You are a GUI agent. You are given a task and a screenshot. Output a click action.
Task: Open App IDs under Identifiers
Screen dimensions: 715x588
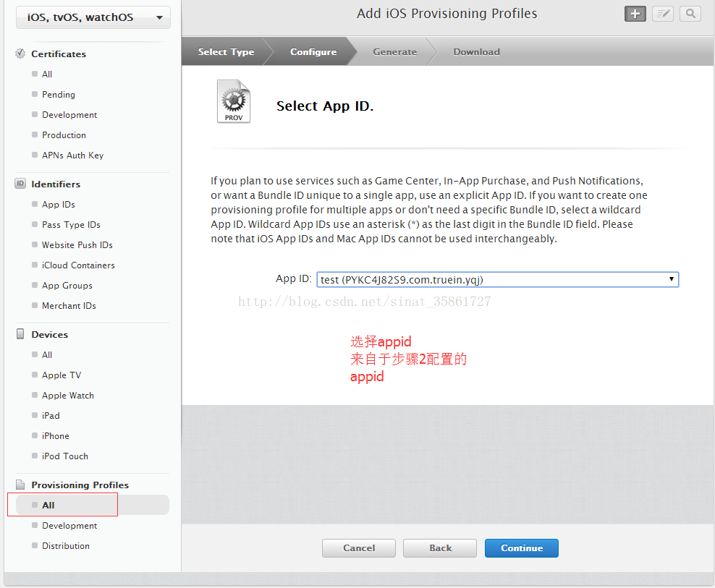(x=59, y=205)
